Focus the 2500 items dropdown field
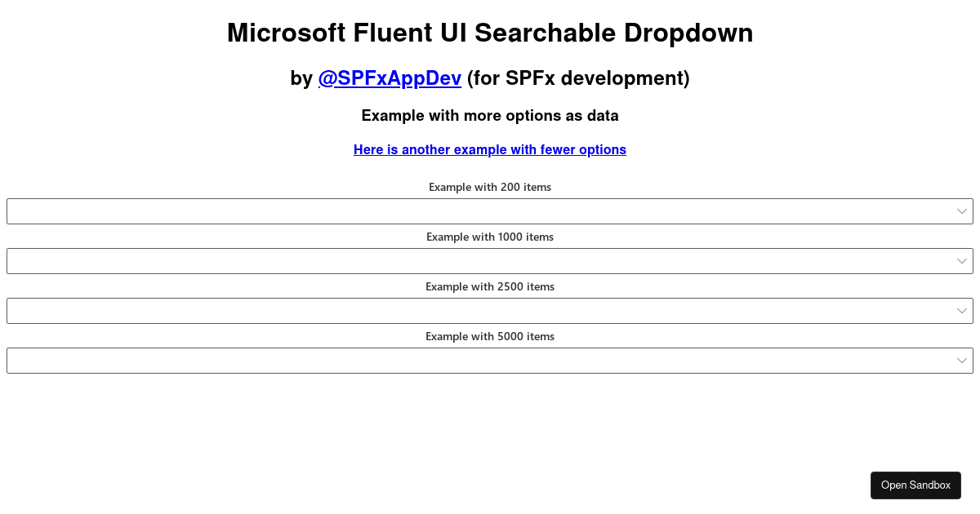Viewport: 980px width, 514px height. tap(490, 311)
